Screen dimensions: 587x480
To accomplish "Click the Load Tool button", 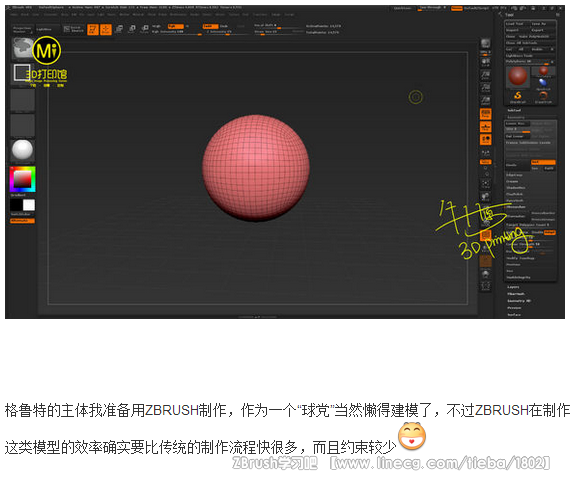I will coord(517,24).
